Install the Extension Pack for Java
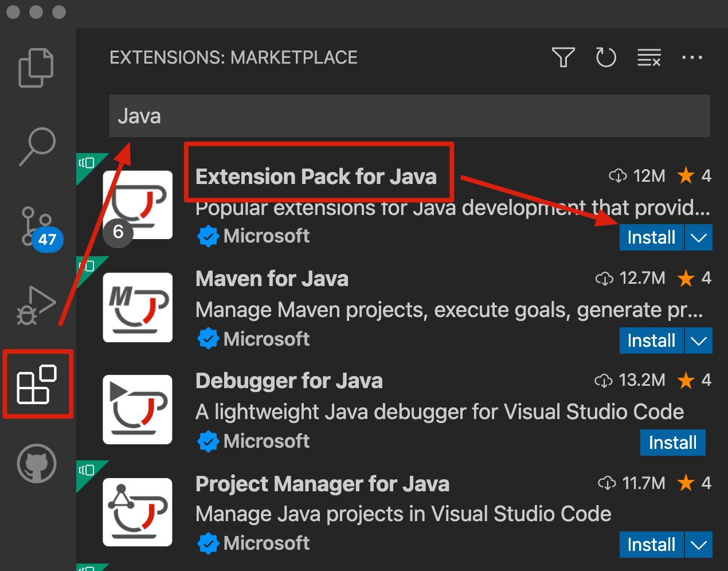This screenshot has width=728, height=571. [652, 237]
